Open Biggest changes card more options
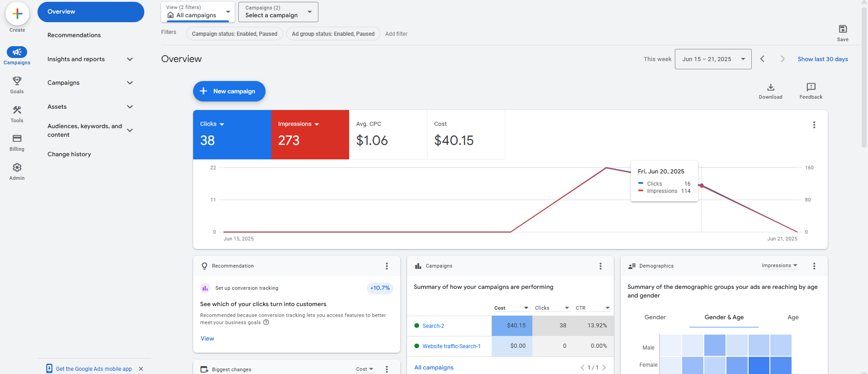This screenshot has width=868, height=374. (x=387, y=369)
